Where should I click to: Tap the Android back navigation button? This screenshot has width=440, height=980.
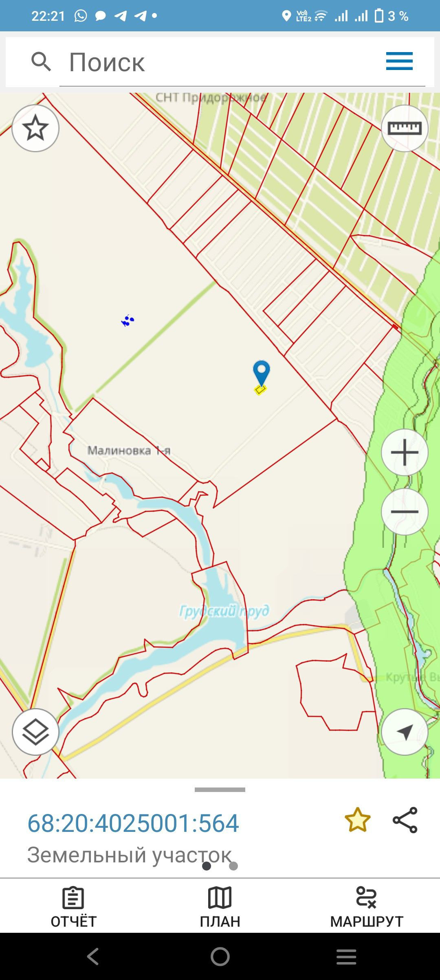(x=93, y=956)
